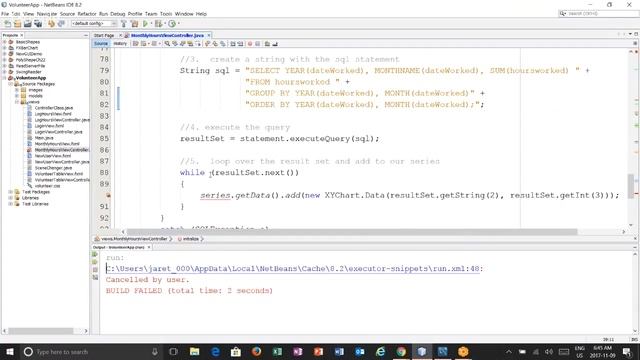The width and height of the screenshot is (640, 360).
Task: Open File Explorer from taskbar
Action: pos(195,351)
